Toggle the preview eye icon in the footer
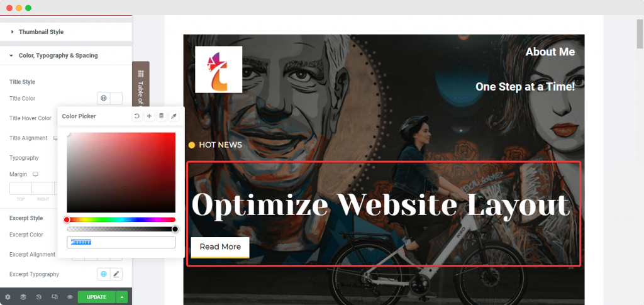Image resolution: width=644 pixels, height=305 pixels. [70, 297]
